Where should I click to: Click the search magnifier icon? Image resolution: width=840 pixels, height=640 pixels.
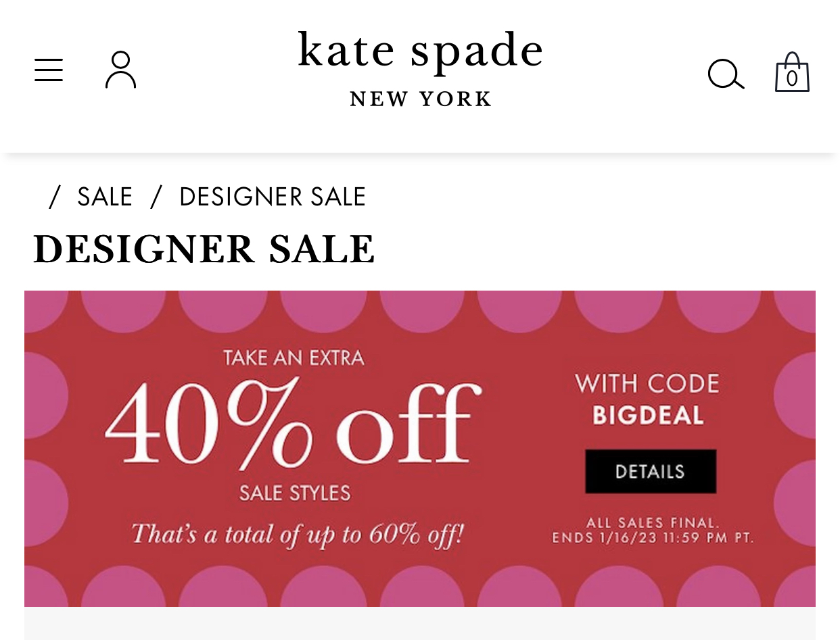click(x=726, y=74)
